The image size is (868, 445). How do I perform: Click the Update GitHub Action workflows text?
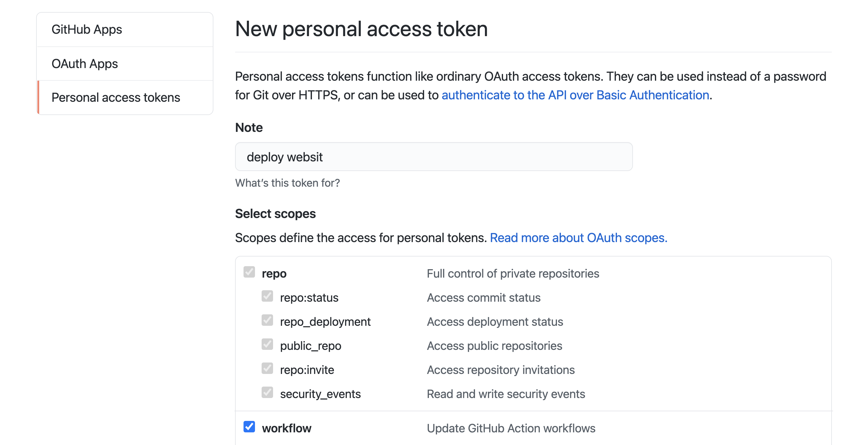(511, 428)
